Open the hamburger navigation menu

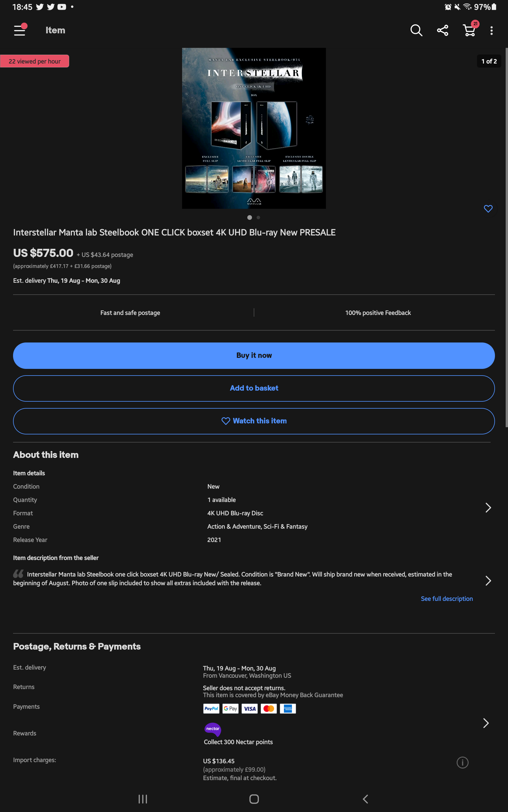pos(20,30)
